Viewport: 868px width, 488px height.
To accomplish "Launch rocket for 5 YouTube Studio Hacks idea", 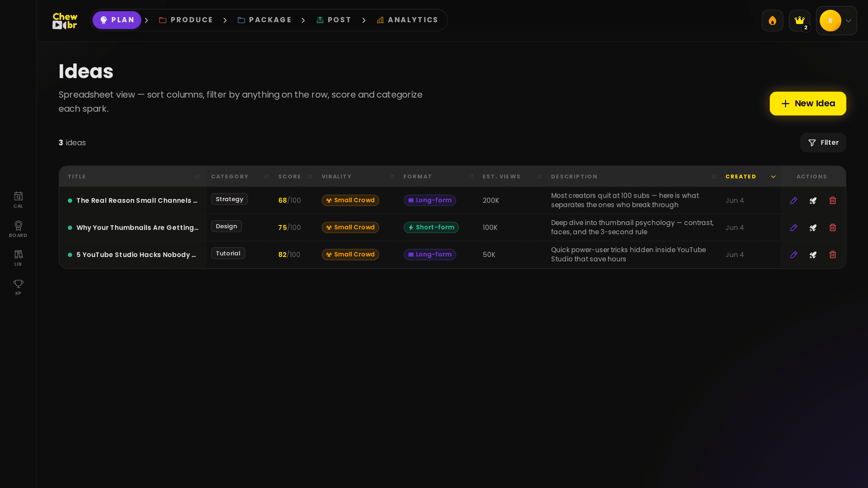I will pos(813,255).
